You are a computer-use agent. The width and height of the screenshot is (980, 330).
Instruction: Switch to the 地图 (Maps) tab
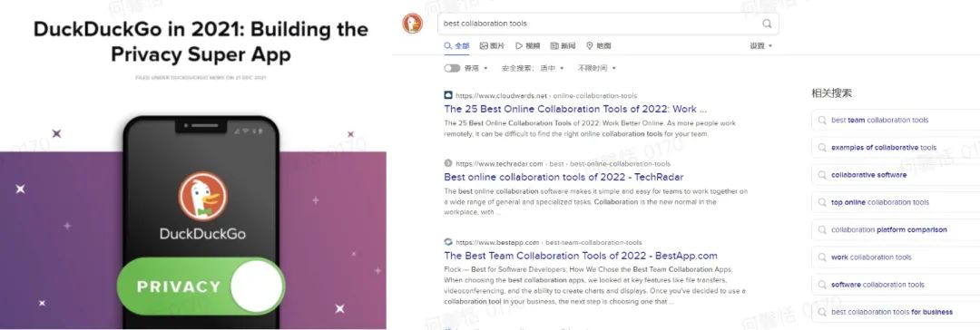pyautogui.click(x=598, y=45)
